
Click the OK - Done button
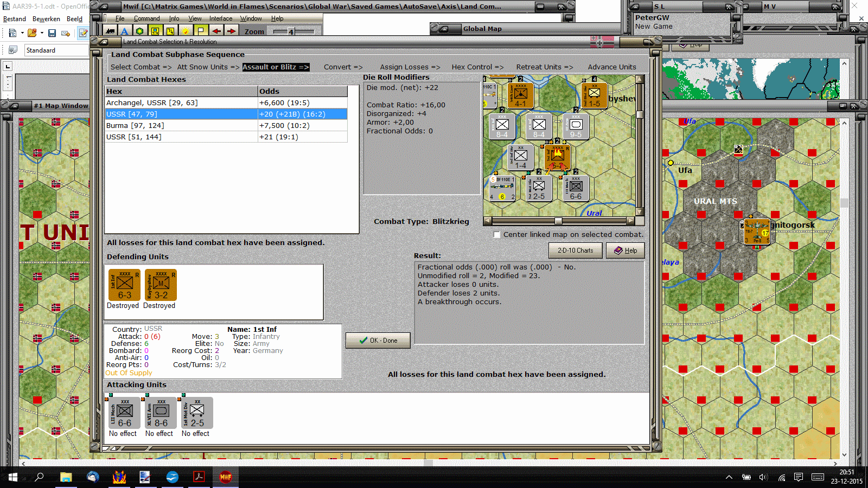[x=378, y=341]
